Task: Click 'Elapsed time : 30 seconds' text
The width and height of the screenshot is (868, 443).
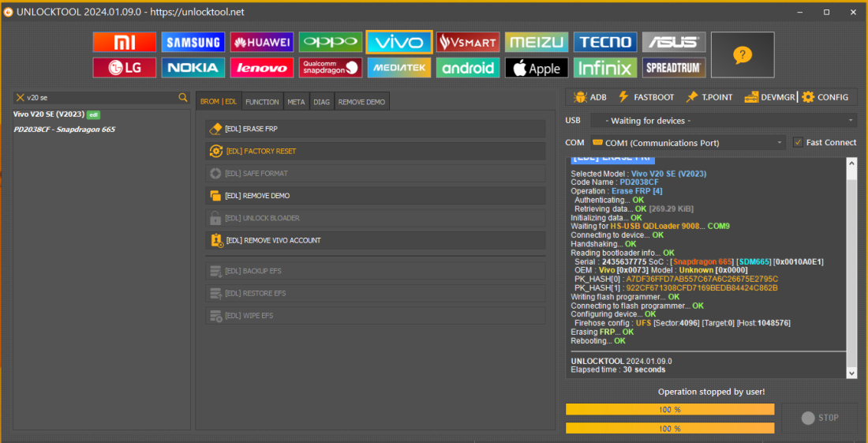Action: [619, 370]
